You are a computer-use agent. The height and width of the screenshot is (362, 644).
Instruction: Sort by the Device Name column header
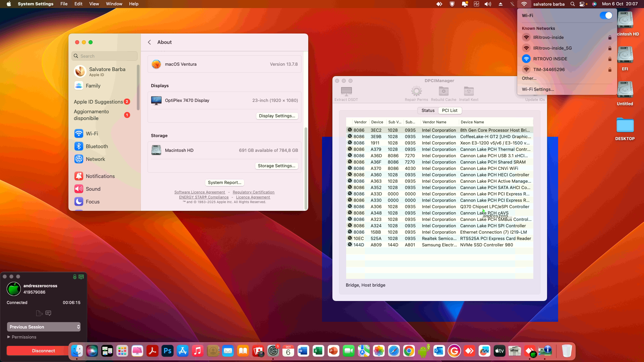pyautogui.click(x=496, y=122)
